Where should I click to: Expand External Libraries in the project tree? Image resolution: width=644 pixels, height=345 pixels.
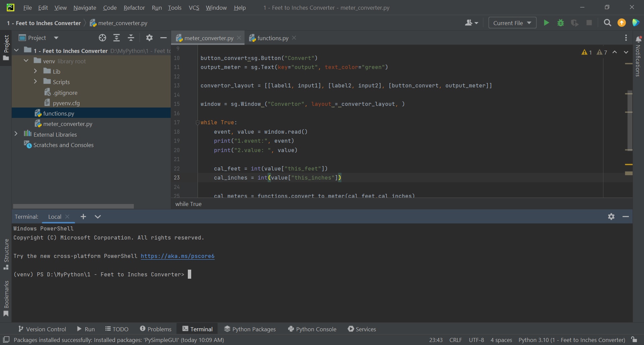tap(16, 134)
